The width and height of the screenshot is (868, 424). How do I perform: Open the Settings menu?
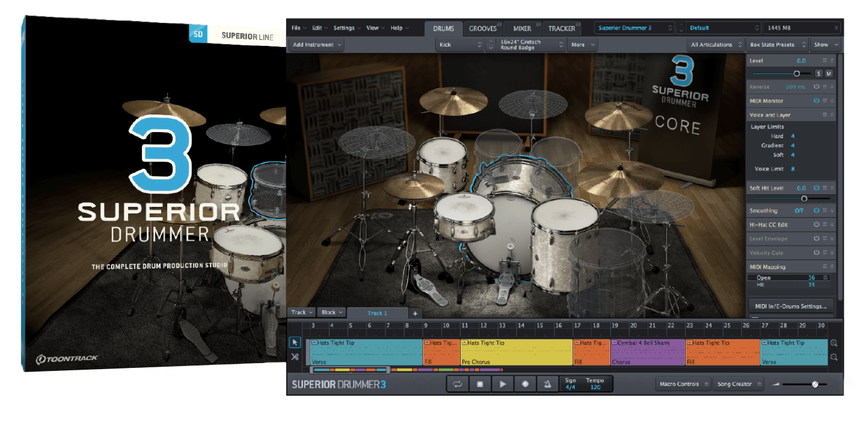click(x=347, y=28)
